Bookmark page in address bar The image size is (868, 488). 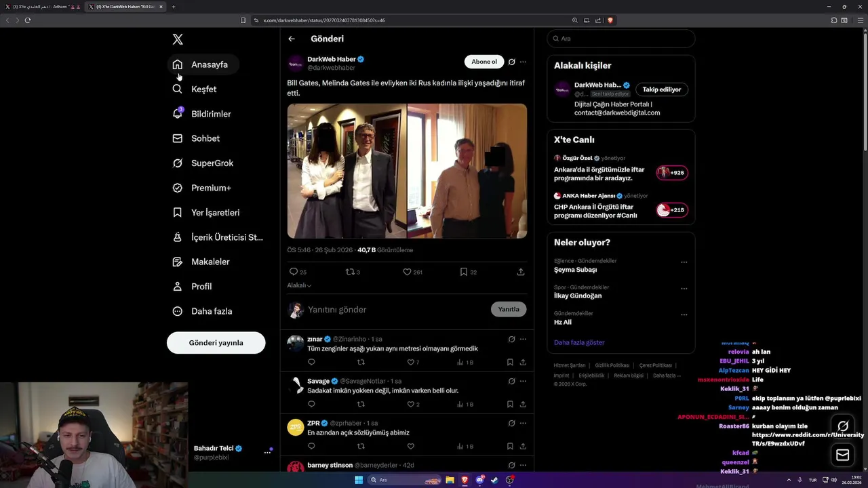click(243, 20)
